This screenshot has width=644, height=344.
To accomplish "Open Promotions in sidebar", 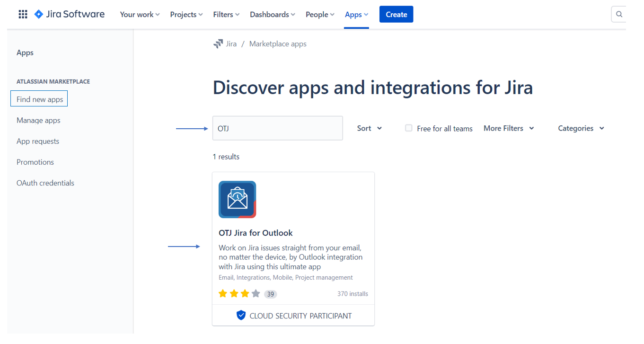I will pyautogui.click(x=35, y=162).
